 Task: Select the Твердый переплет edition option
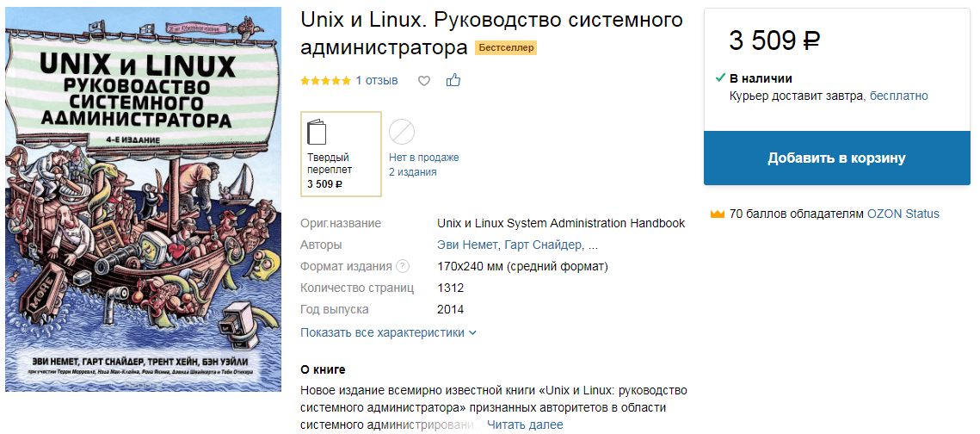(x=342, y=154)
